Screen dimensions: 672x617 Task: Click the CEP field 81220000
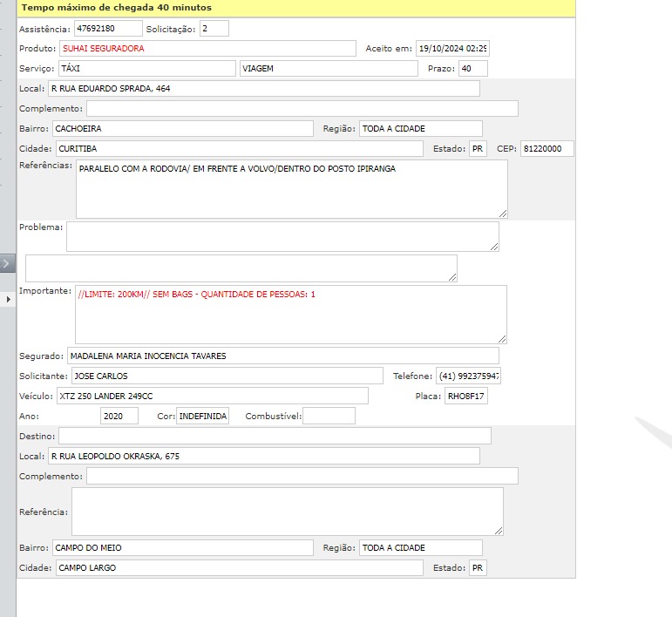point(546,149)
